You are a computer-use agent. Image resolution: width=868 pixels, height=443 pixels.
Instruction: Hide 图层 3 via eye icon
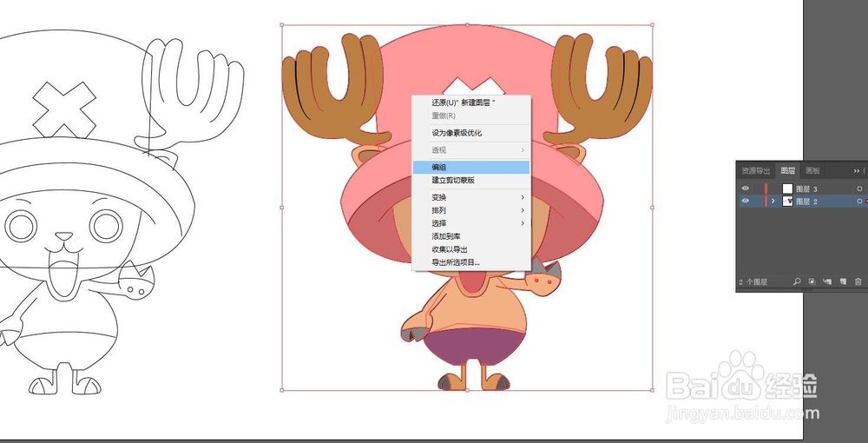(745, 188)
